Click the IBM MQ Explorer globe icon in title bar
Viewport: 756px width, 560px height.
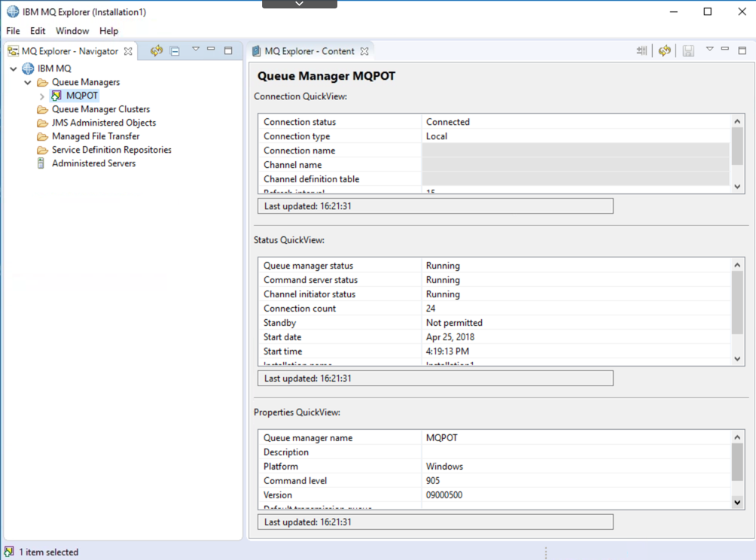pos(13,11)
